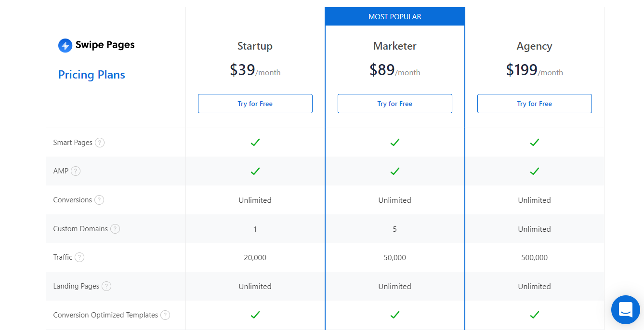
Task: Click the Marketer plan name heading
Action: click(x=395, y=46)
